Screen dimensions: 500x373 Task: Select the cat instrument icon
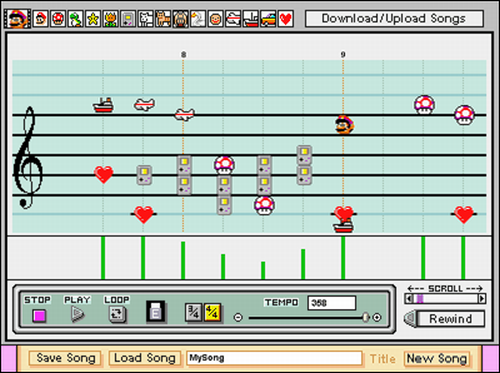point(163,18)
